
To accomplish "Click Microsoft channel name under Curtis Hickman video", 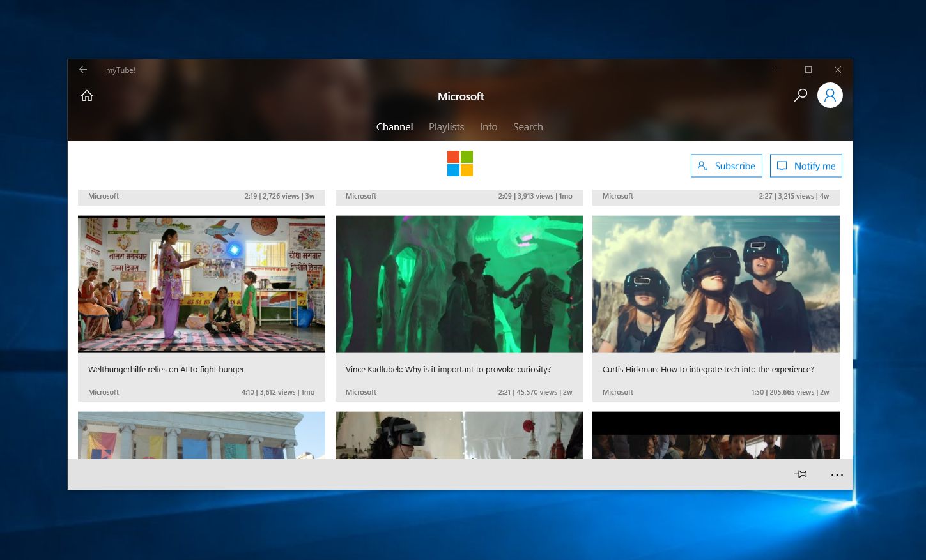I will coord(618,392).
